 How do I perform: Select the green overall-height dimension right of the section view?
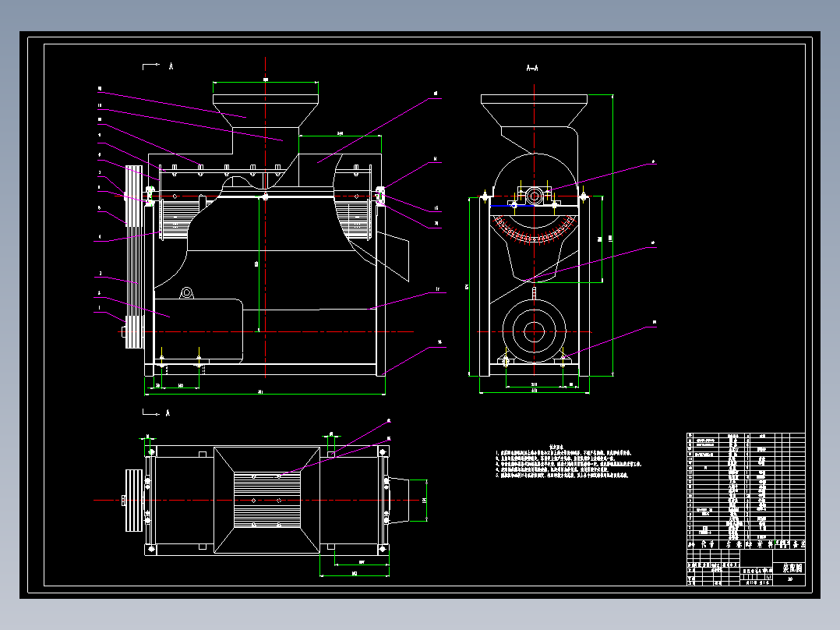612,235
